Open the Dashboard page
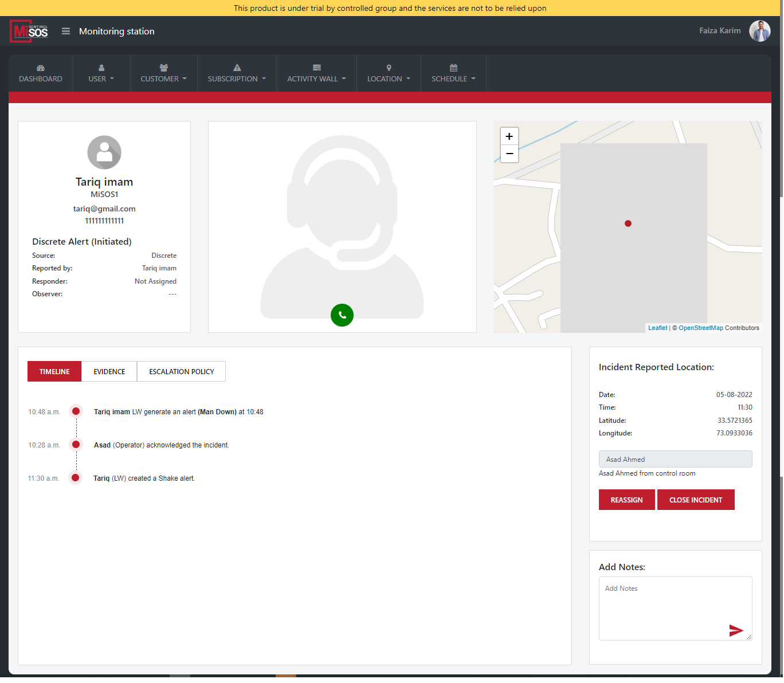The image size is (784, 683). [x=41, y=73]
